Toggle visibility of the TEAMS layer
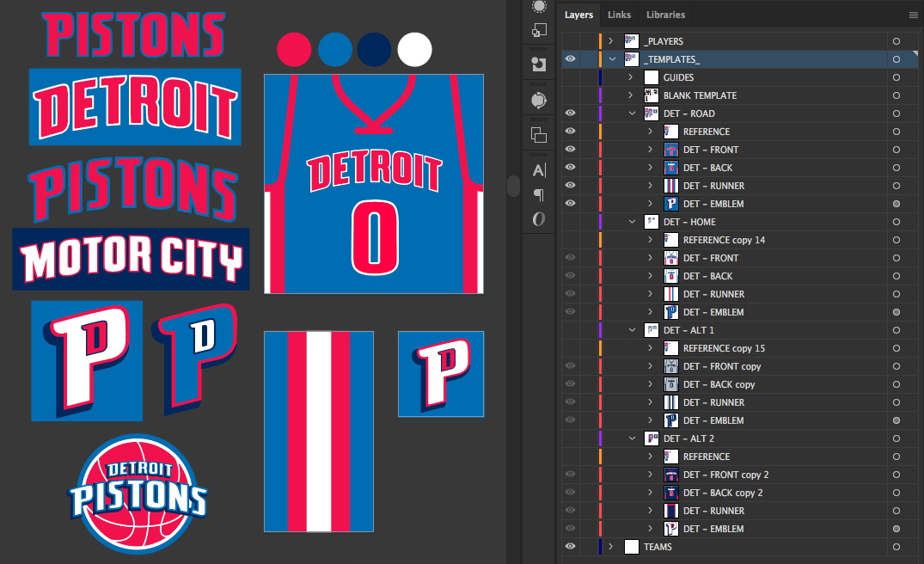The height and width of the screenshot is (564, 924). [570, 546]
